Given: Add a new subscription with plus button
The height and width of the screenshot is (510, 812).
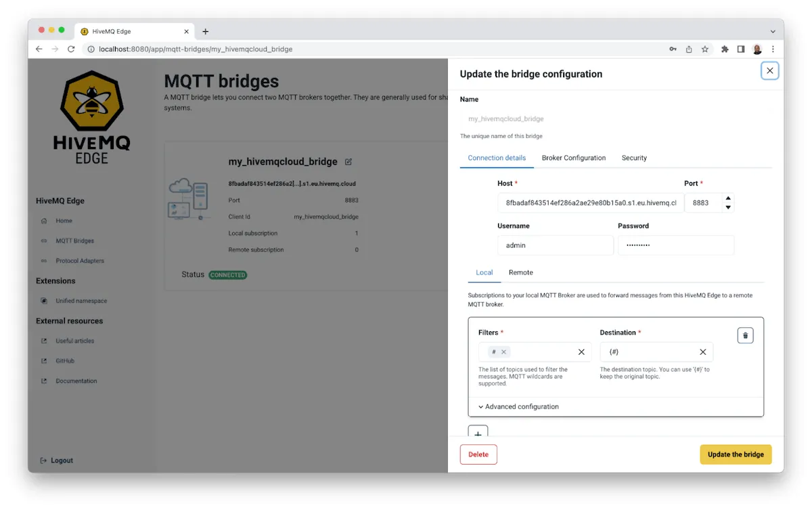Looking at the screenshot, I should [x=478, y=433].
